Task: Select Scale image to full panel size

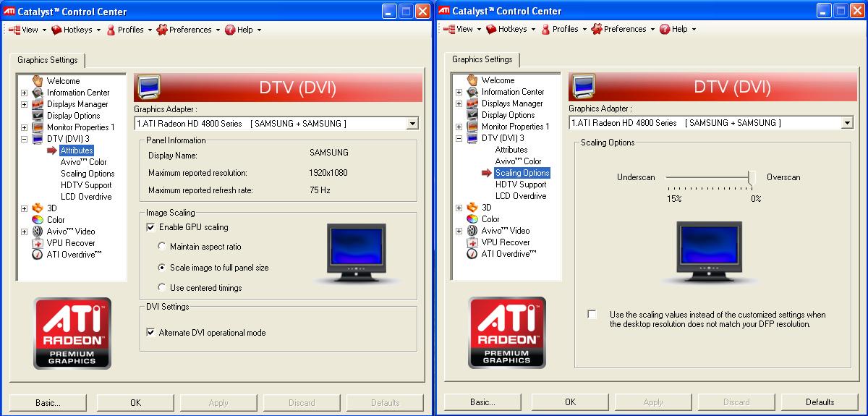Action: 162,267
